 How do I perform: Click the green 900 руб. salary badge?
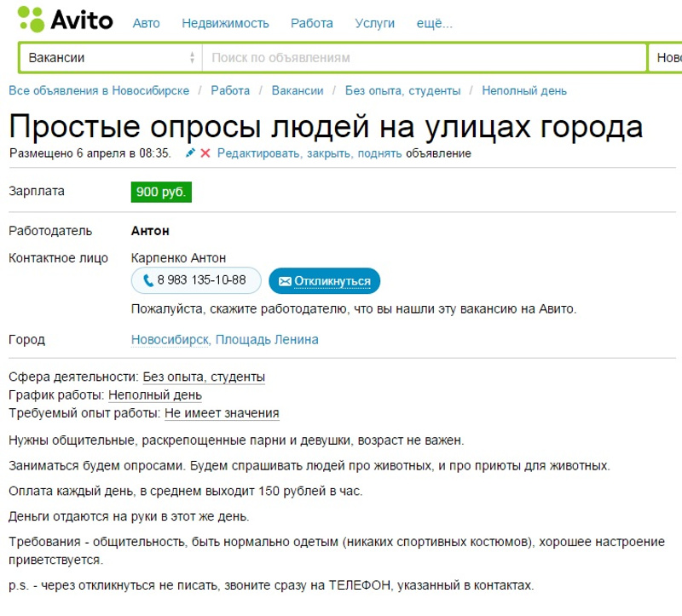(161, 192)
